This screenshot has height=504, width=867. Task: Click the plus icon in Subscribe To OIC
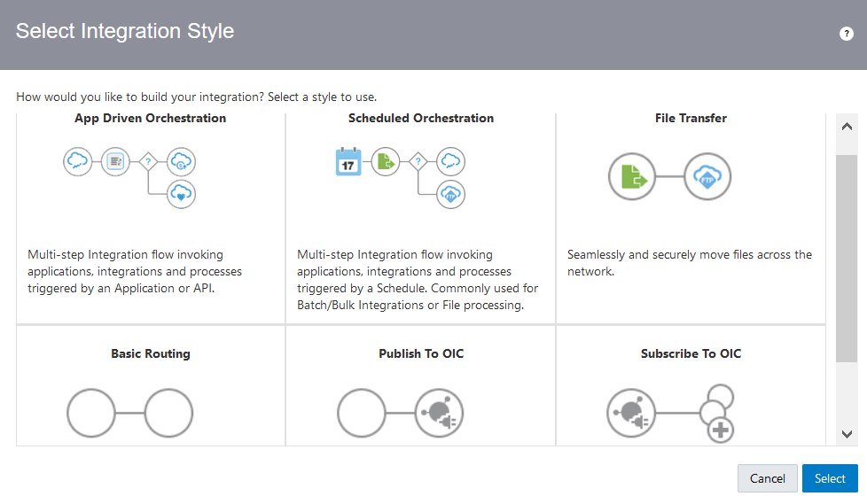point(721,431)
